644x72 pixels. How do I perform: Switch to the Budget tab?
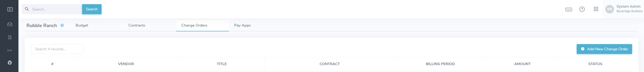point(82,25)
